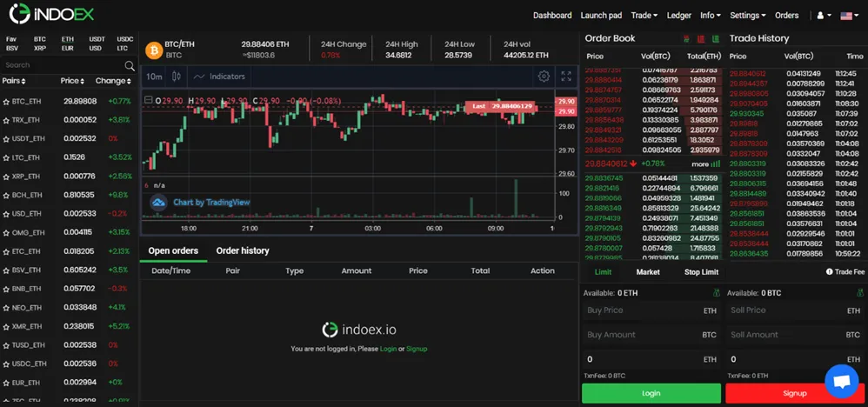Star the XMR_ETH pair
The height and width of the screenshot is (407, 868).
click(x=6, y=327)
